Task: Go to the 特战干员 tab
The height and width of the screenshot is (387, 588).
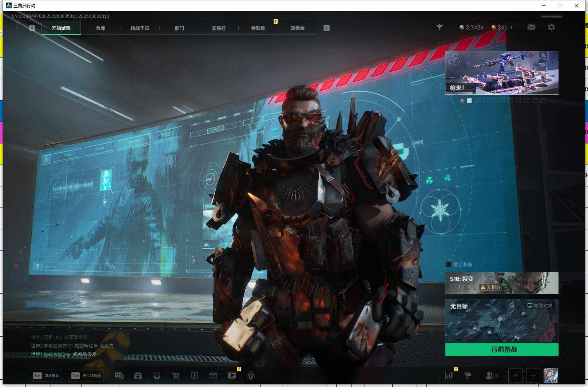Action: [140, 28]
